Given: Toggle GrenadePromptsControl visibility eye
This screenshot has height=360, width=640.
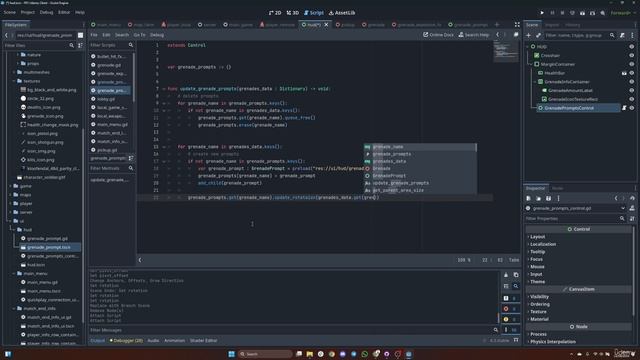Looking at the screenshot, I should pyautogui.click(x=632, y=108).
